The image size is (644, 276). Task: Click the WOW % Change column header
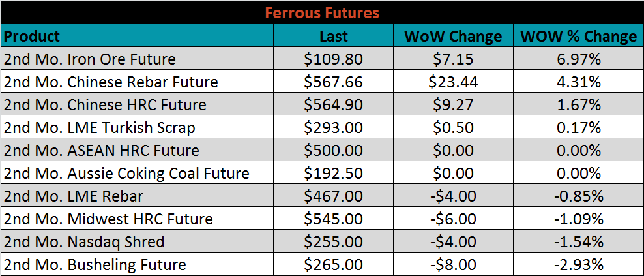point(578,37)
